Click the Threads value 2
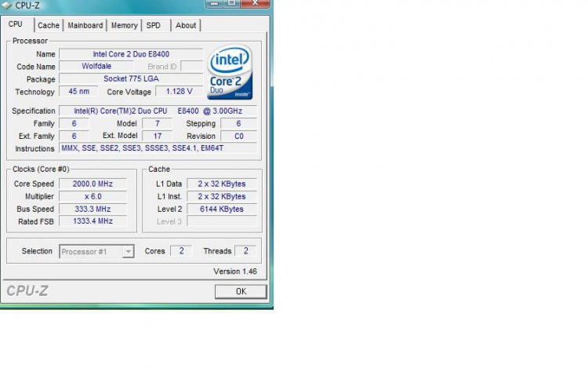 pyautogui.click(x=245, y=251)
